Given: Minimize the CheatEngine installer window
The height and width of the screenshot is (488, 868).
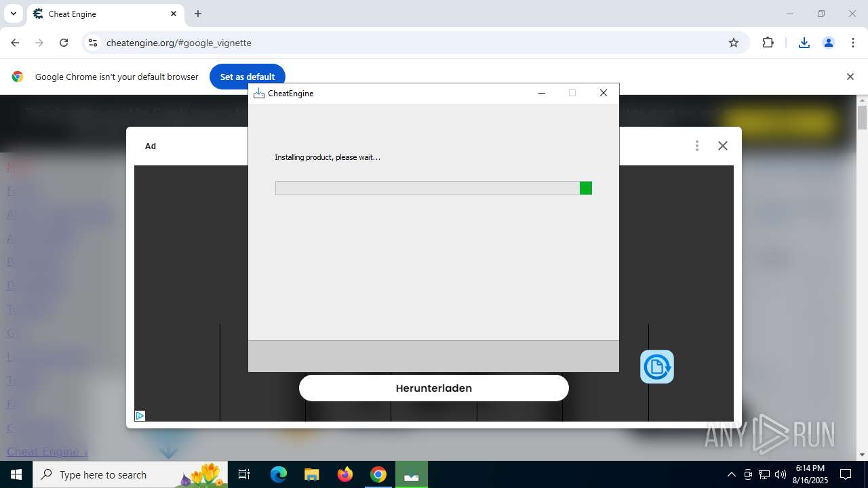Looking at the screenshot, I should coord(542,93).
